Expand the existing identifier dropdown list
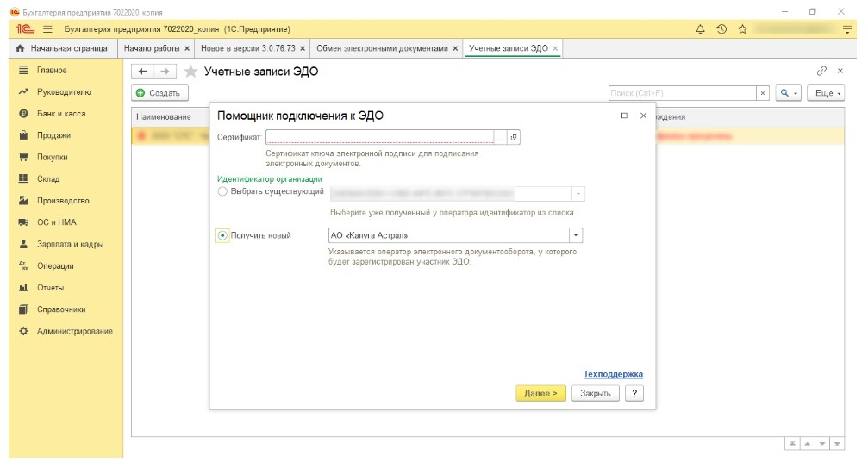 [578, 194]
